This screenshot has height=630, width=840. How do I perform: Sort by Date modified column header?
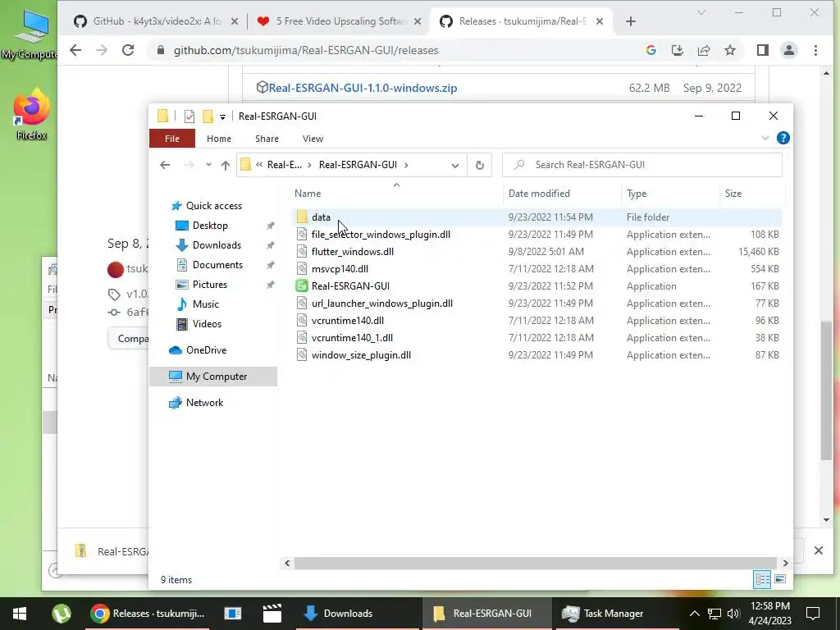539,194
